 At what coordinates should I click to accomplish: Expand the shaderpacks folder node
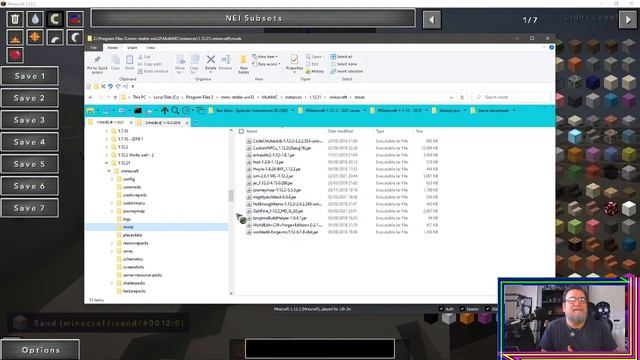(112, 283)
